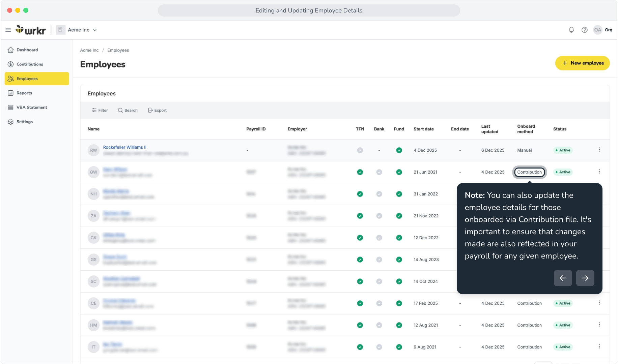Open the Filter options

click(x=100, y=110)
